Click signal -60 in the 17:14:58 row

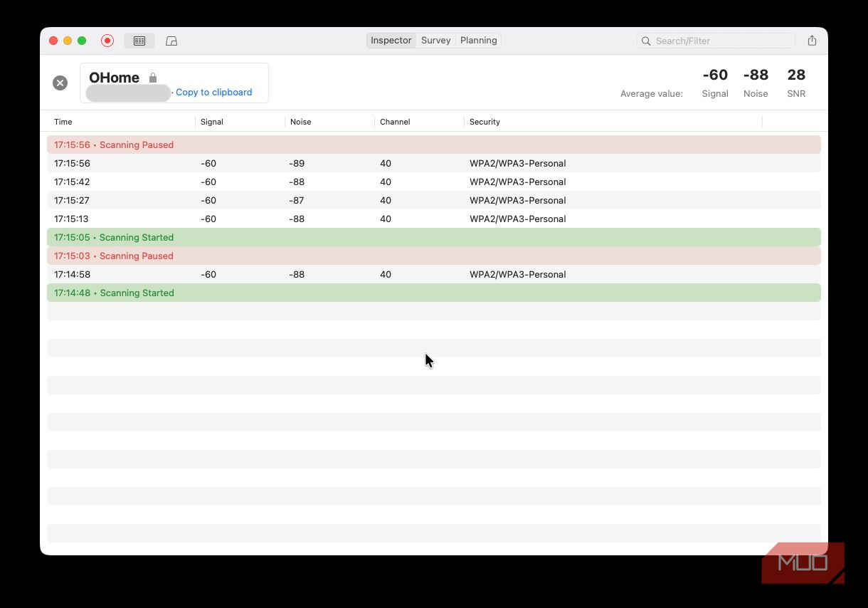[x=208, y=274]
